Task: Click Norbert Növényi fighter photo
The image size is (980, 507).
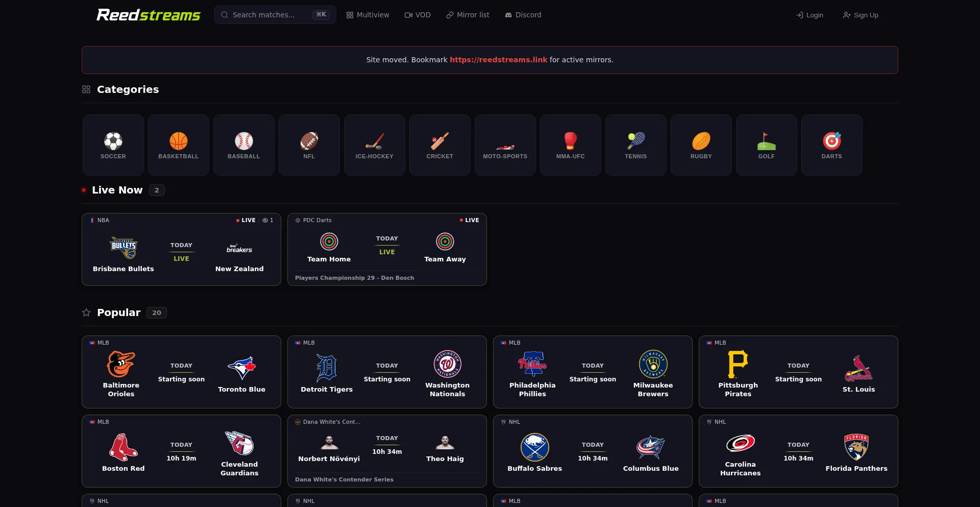Action: (329, 442)
